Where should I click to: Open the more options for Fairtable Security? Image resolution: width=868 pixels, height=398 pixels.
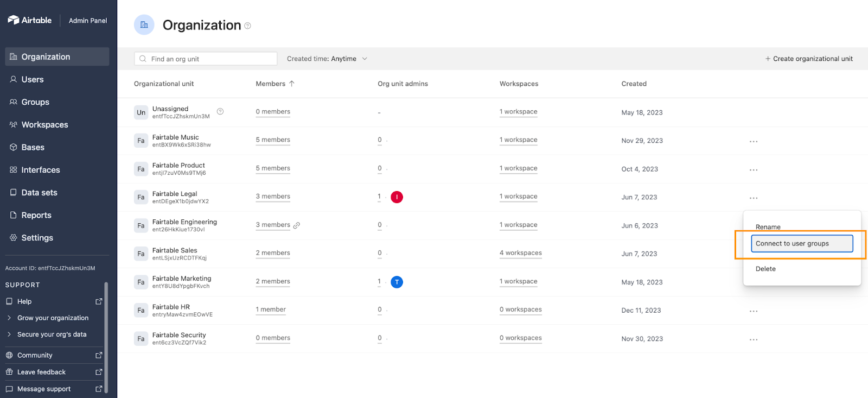pos(754,339)
